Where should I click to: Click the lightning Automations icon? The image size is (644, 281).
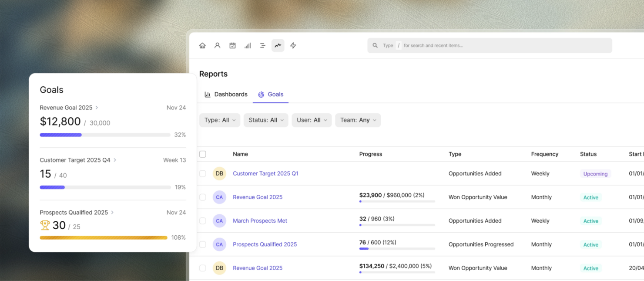293,45
